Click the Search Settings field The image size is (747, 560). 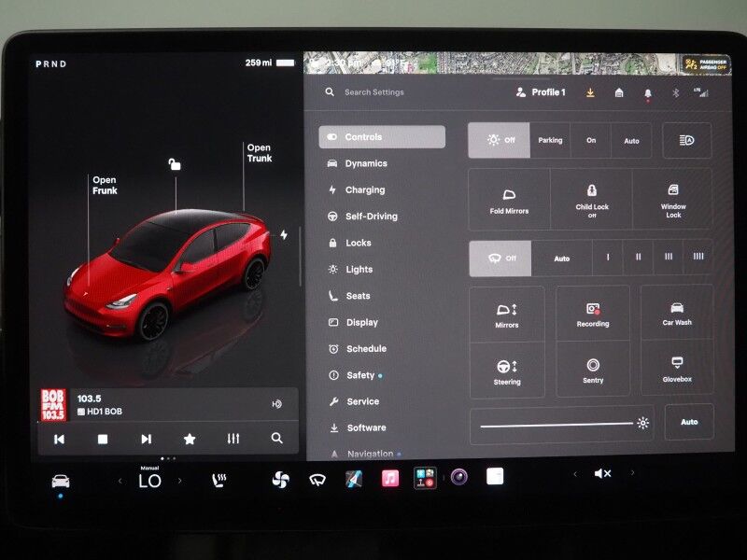click(x=374, y=92)
